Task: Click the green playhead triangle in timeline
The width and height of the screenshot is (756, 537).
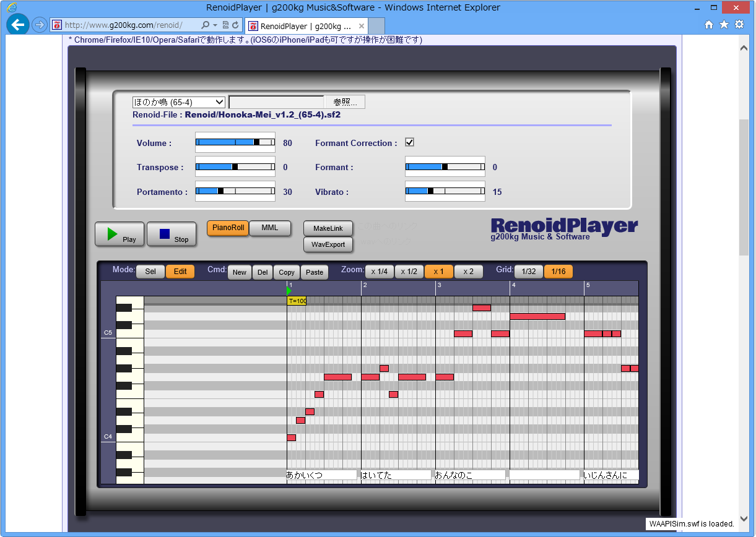Action: [289, 290]
